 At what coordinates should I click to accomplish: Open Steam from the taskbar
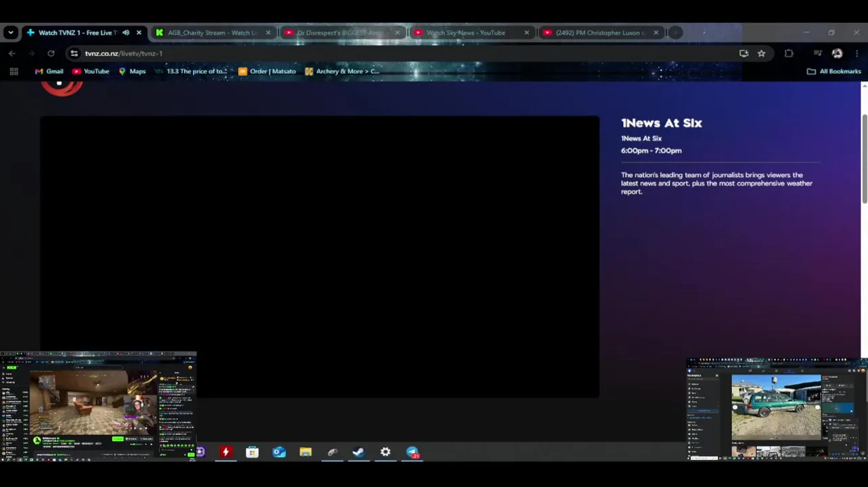point(359,452)
